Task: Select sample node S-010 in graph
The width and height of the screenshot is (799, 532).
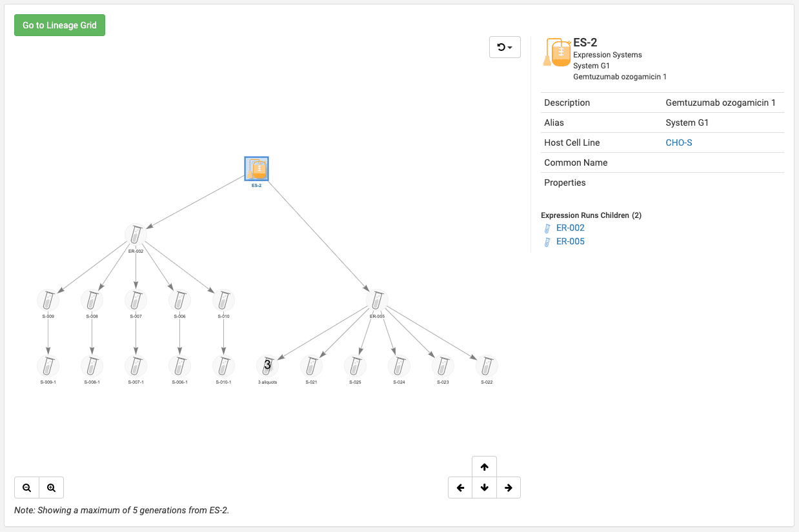Action: 223,300
